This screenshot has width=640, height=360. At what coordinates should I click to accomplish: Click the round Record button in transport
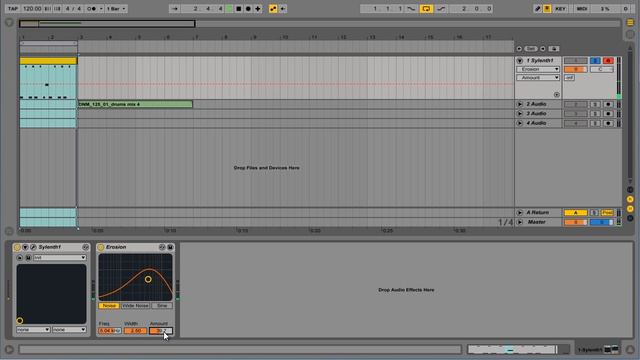(248, 9)
